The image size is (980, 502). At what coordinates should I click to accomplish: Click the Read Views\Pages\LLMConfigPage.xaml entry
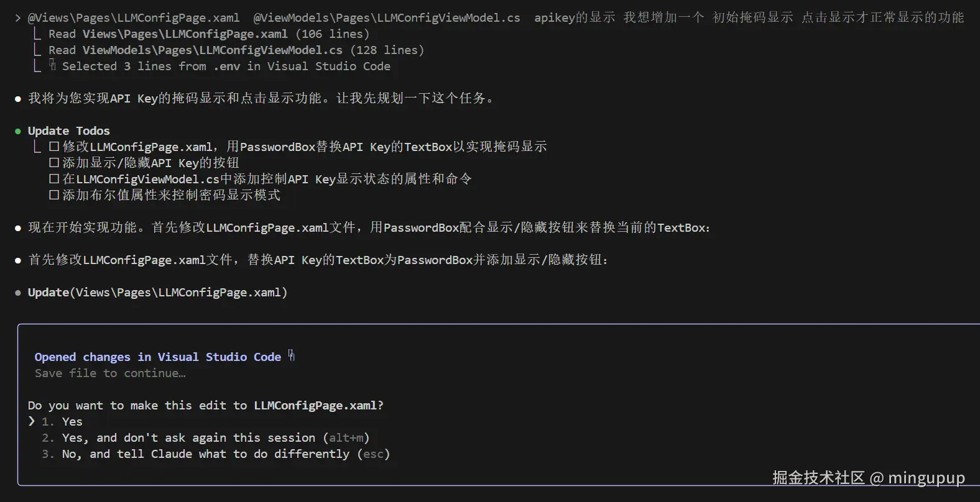tap(208, 34)
